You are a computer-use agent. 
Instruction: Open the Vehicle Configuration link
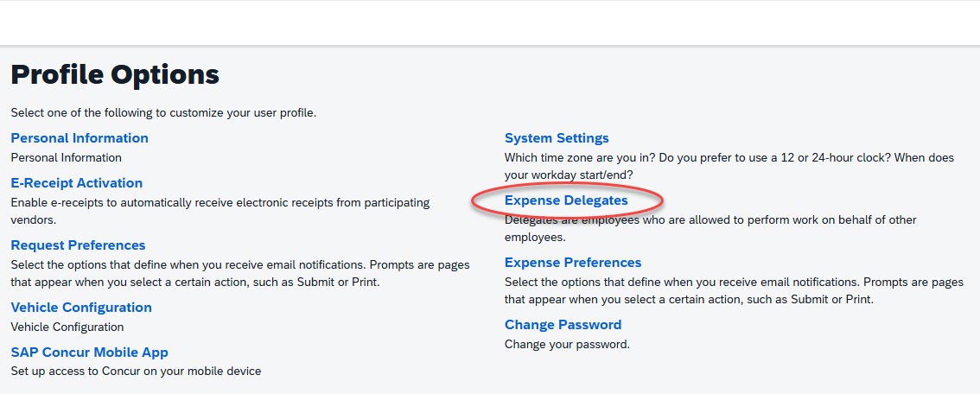click(x=81, y=308)
